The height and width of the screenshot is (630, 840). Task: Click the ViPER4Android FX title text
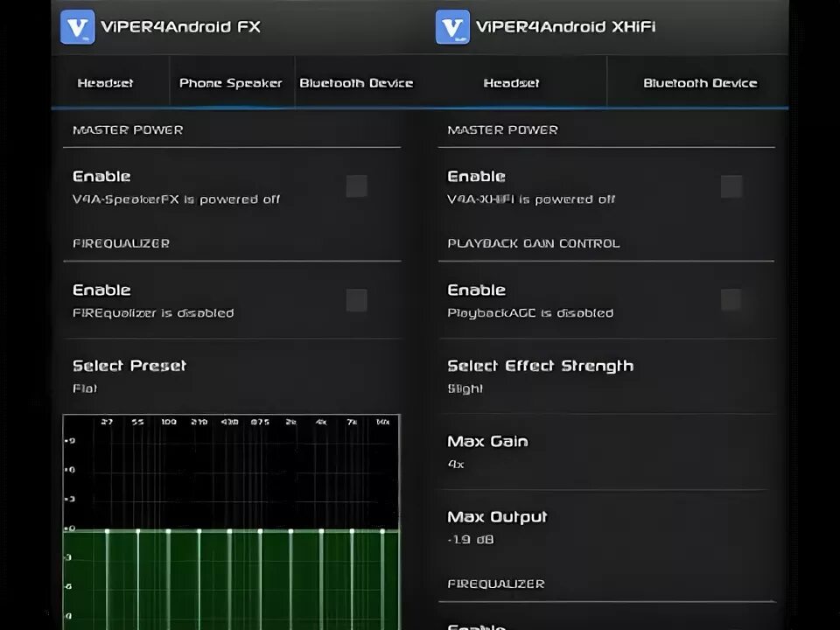coord(180,27)
